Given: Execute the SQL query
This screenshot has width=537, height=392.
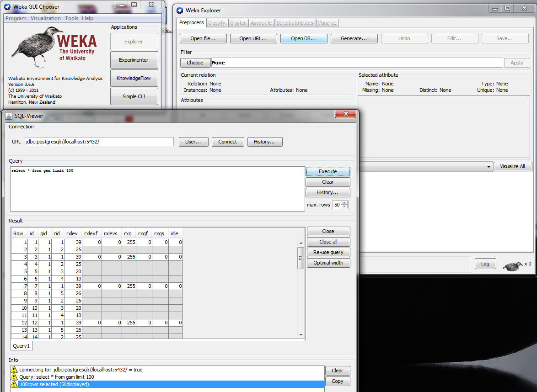Looking at the screenshot, I should pyautogui.click(x=328, y=171).
